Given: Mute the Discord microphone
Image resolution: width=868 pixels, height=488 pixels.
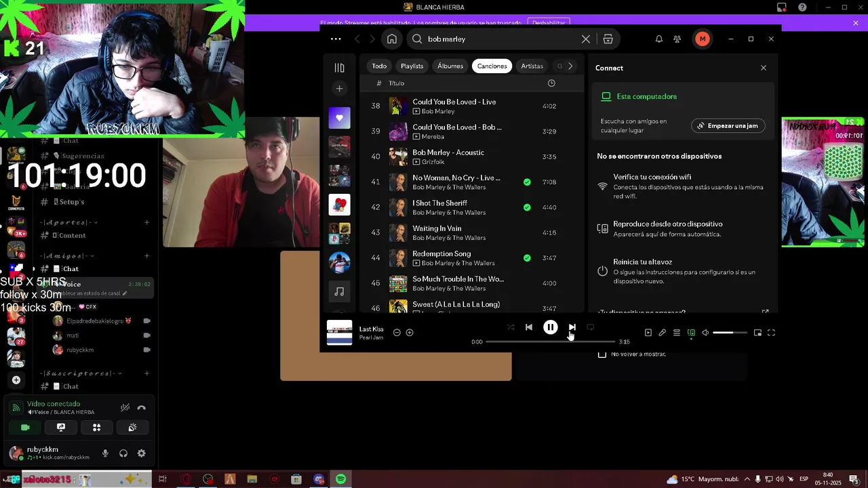Looking at the screenshot, I should pos(105,453).
